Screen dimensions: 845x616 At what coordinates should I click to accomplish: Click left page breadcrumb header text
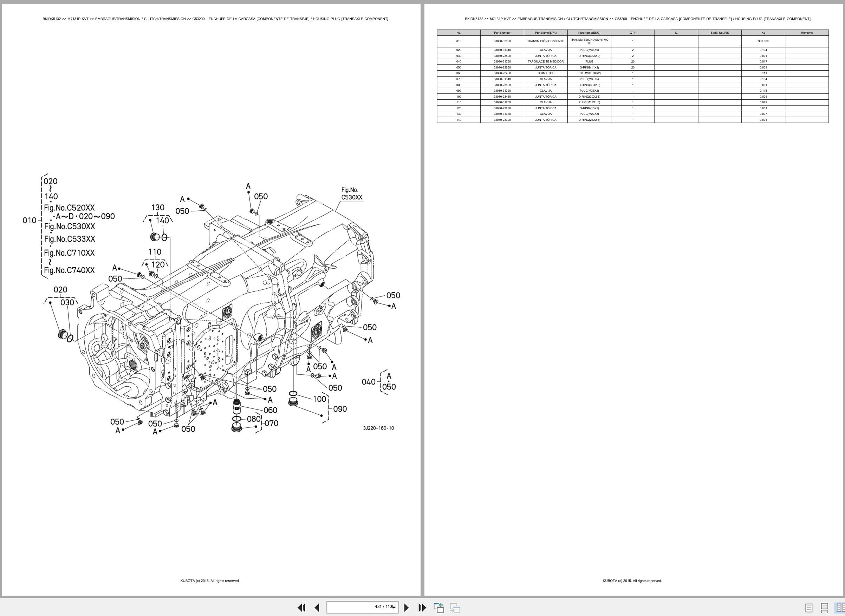215,19
